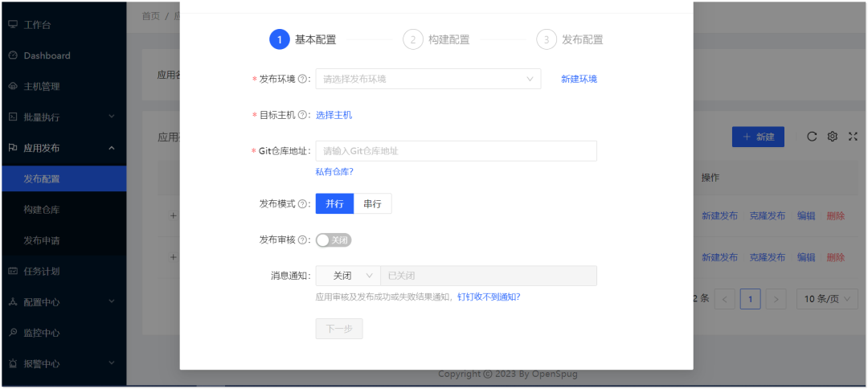Viewport: 868px width, 389px height.
Task: Click the help icon beside 发布模式
Action: [302, 203]
